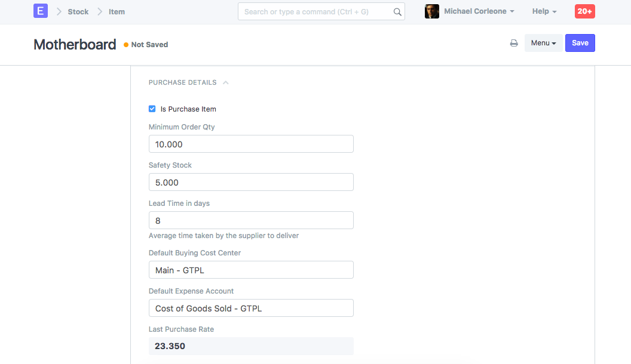Click the Minimum Order Qty field
This screenshot has height=364, width=631.
251,144
